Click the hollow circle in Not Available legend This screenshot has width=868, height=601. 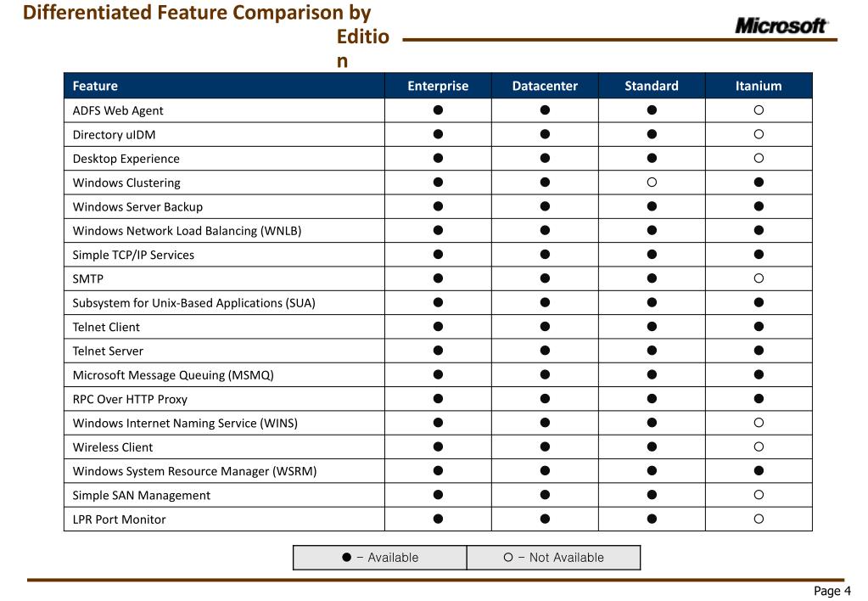tap(508, 557)
